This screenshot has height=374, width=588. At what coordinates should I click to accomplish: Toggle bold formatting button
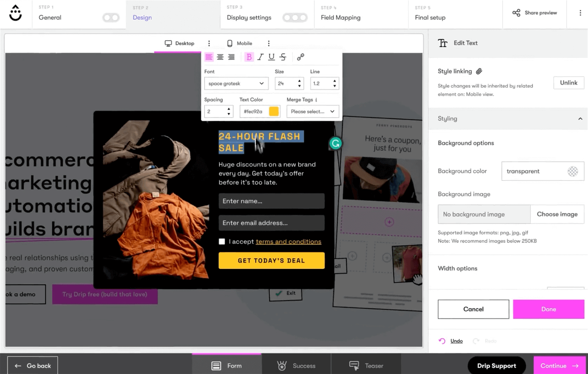(x=249, y=57)
